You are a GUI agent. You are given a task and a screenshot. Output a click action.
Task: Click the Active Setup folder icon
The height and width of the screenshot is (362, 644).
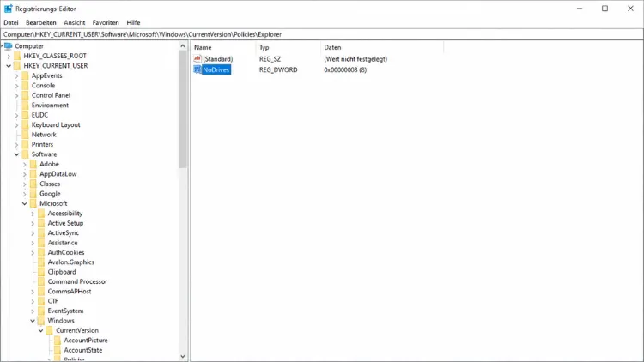41,223
